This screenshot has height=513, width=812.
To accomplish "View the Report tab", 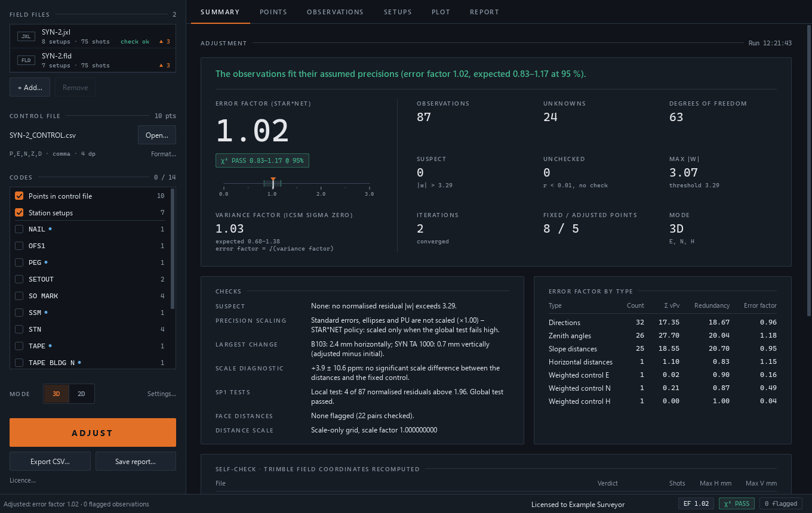I will tap(484, 12).
